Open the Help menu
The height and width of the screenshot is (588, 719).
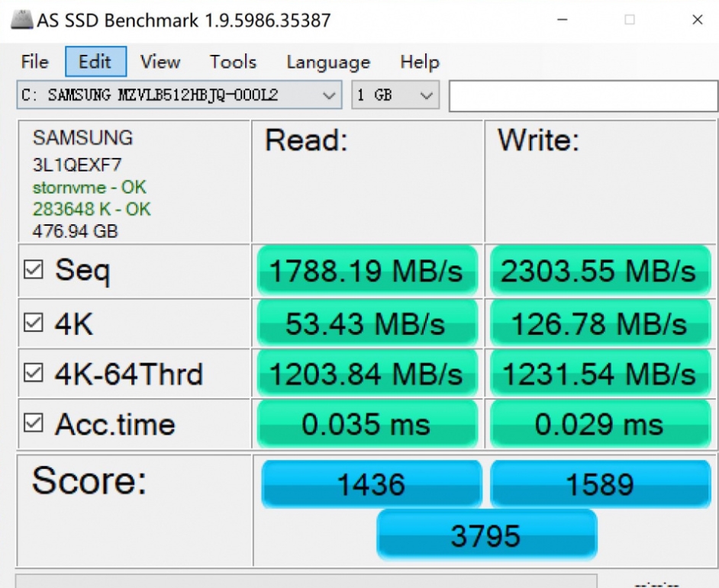(x=420, y=62)
